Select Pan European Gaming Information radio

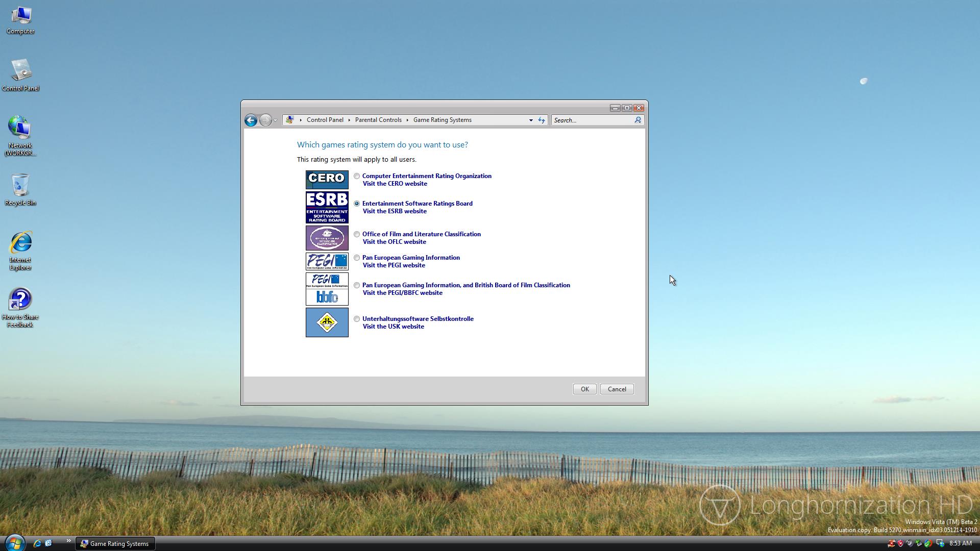[x=357, y=258]
